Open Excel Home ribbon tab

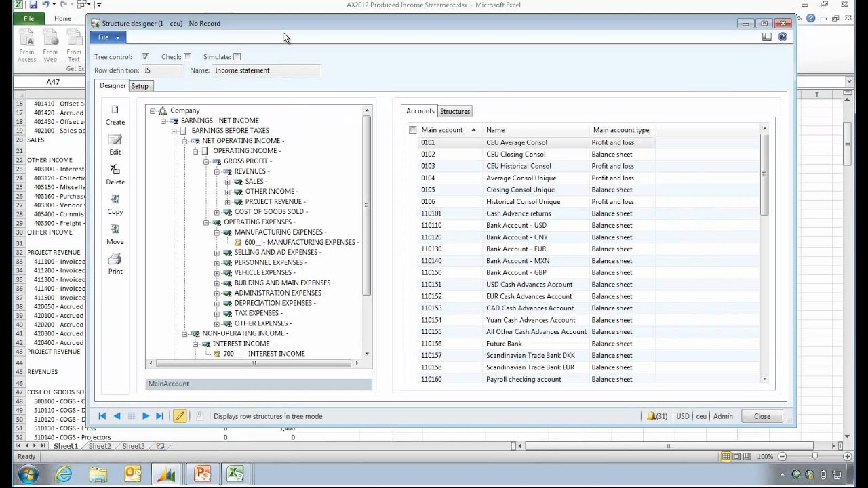[x=63, y=19]
